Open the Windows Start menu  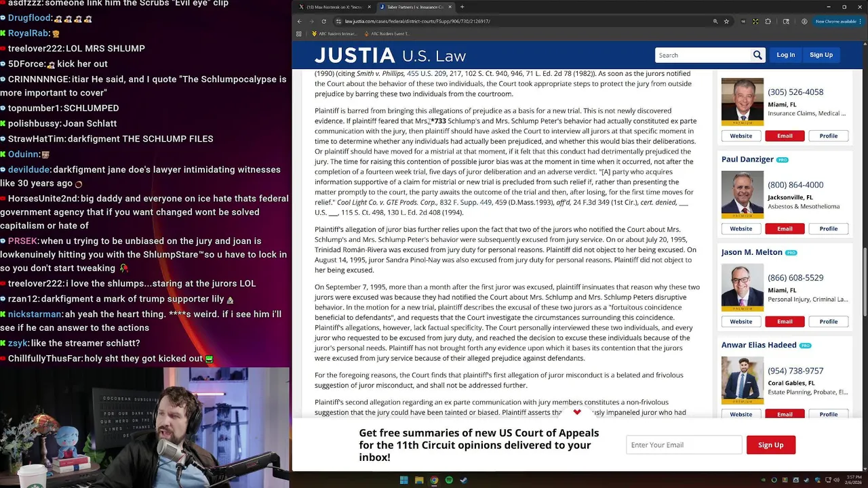pos(404,481)
